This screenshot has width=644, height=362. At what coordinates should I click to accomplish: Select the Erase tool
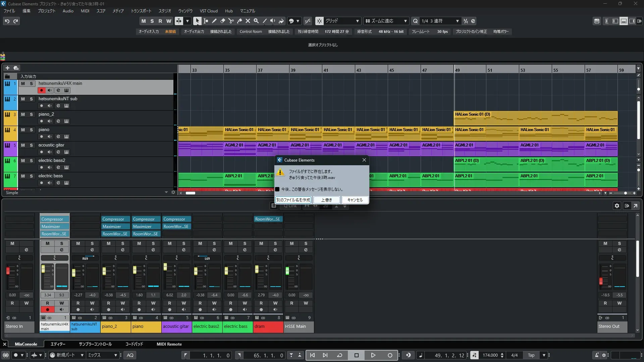pos(222,21)
